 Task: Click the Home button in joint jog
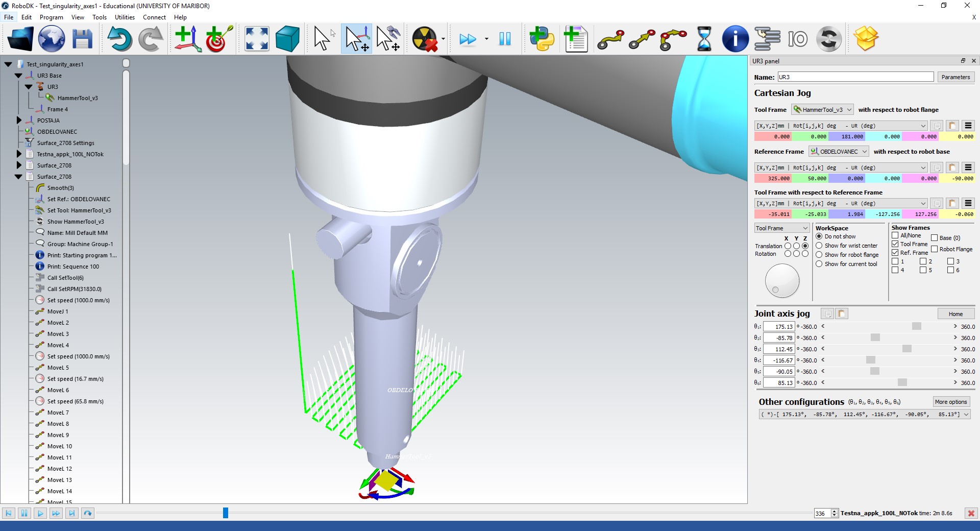click(x=955, y=314)
